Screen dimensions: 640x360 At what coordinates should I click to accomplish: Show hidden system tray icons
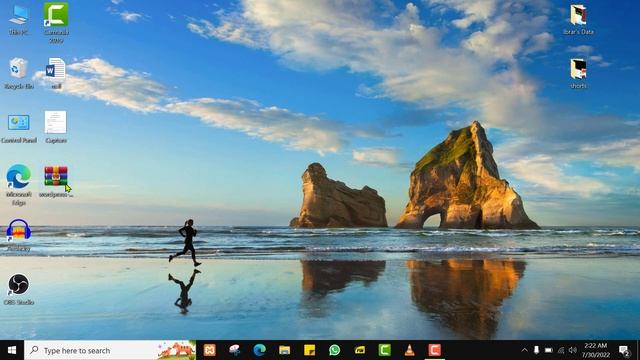(524, 350)
